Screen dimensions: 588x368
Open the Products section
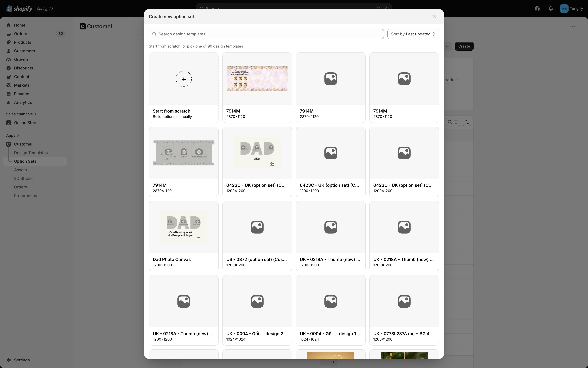tap(22, 42)
